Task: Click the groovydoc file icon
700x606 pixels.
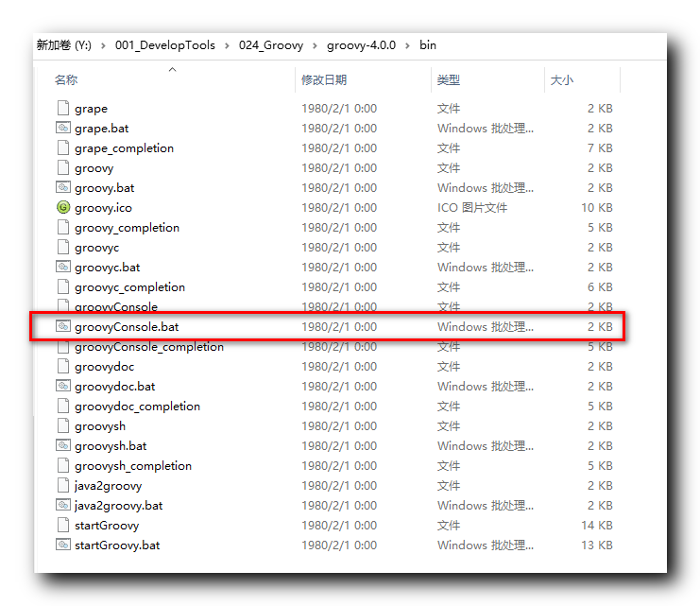Action: (x=63, y=366)
